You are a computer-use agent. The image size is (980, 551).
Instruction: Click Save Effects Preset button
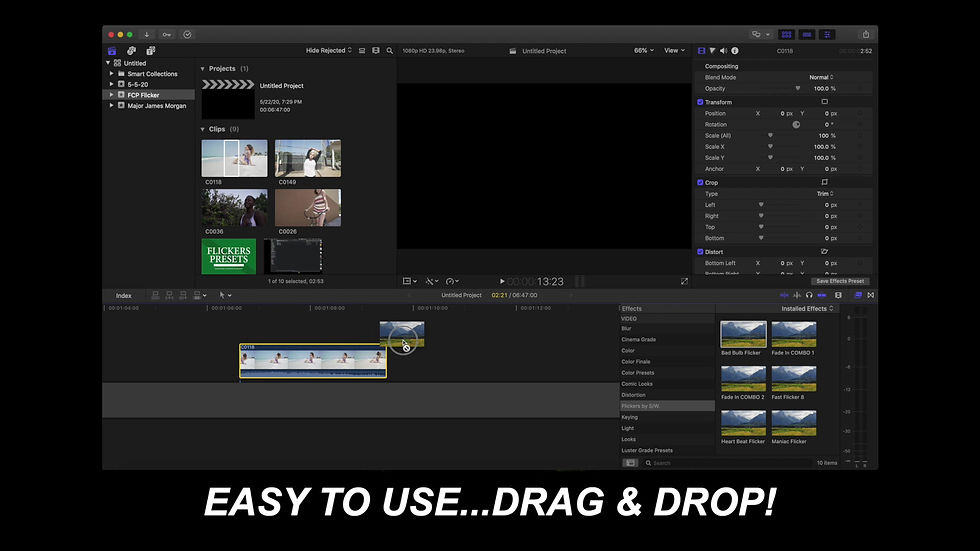[x=840, y=281]
